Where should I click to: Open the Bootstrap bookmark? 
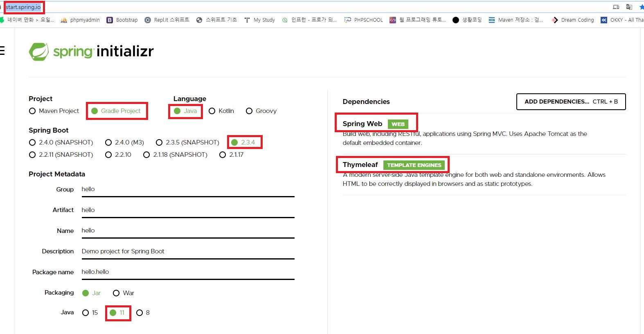click(122, 20)
